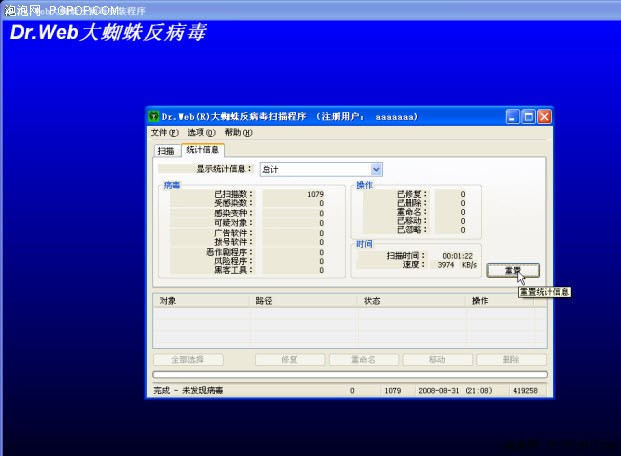Open the 文件(F) menu
This screenshot has width=621, height=456.
tap(164, 133)
